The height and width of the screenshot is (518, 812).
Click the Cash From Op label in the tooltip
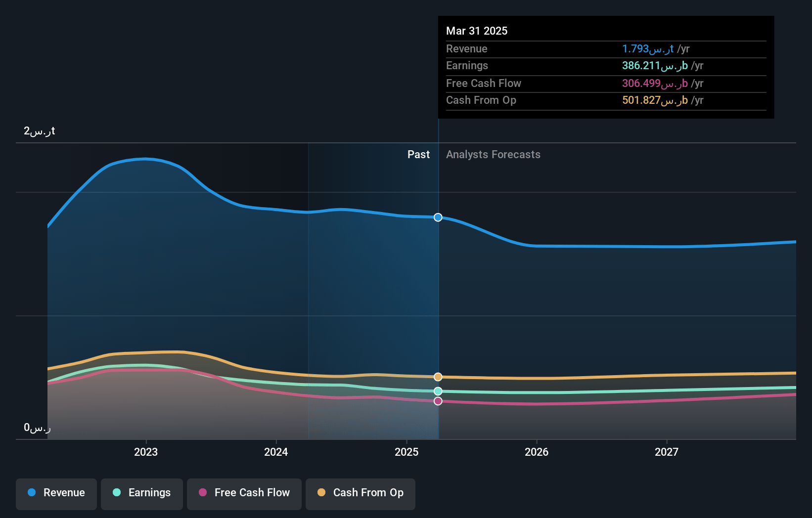coord(481,100)
